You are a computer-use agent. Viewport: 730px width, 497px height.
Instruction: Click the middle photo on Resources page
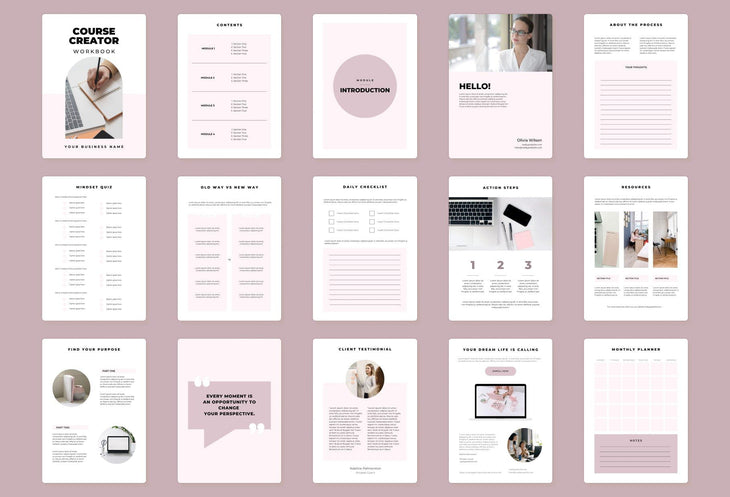(x=636, y=239)
